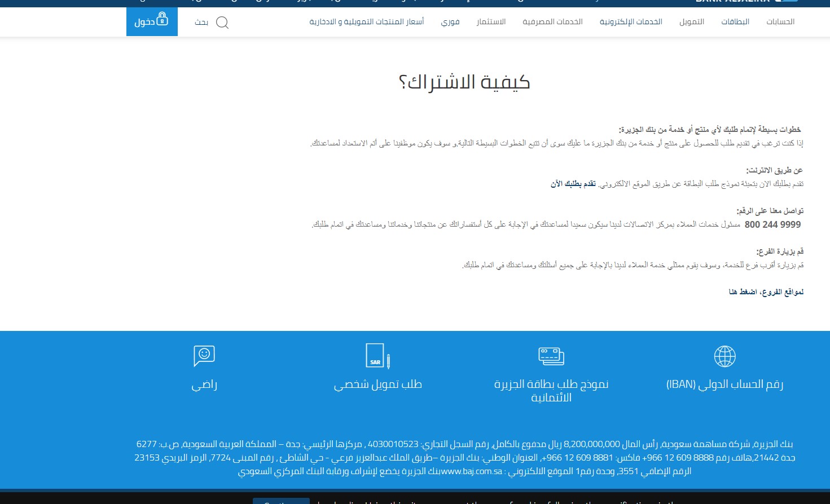Click the search magnifier icon
Viewport: 830px width, 504px height.
[x=222, y=23]
